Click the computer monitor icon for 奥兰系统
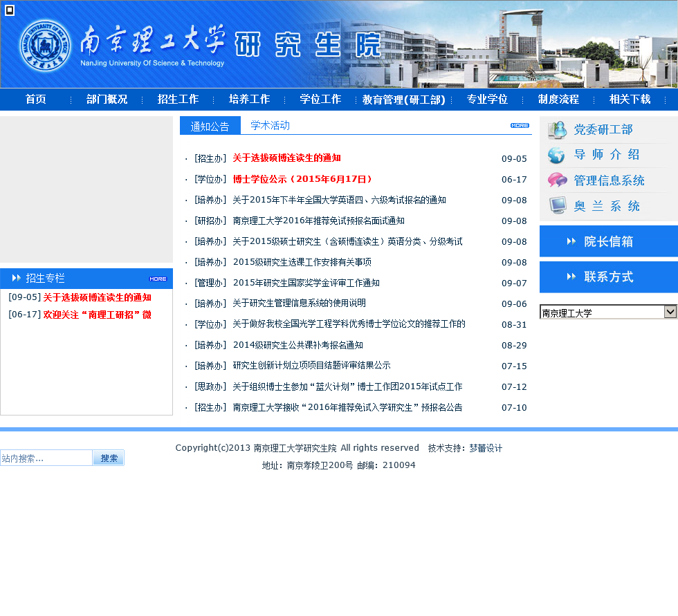Screen dimensions: 678x616 click(557, 206)
